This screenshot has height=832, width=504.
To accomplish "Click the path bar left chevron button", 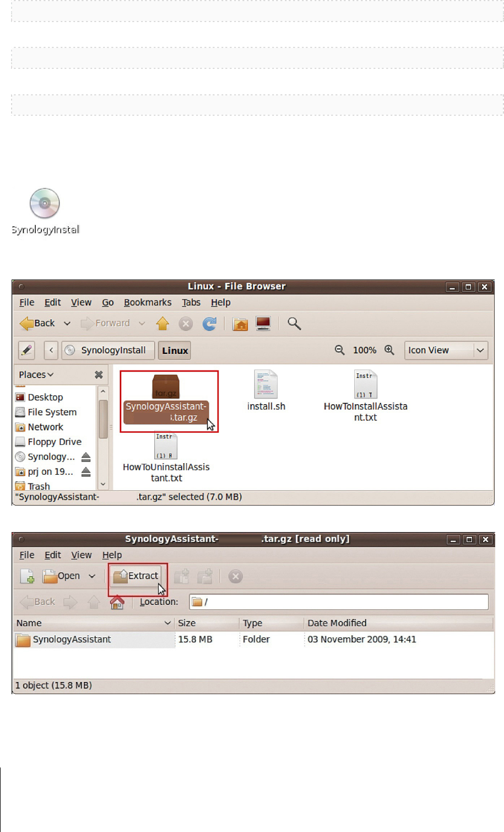I will (x=51, y=350).
